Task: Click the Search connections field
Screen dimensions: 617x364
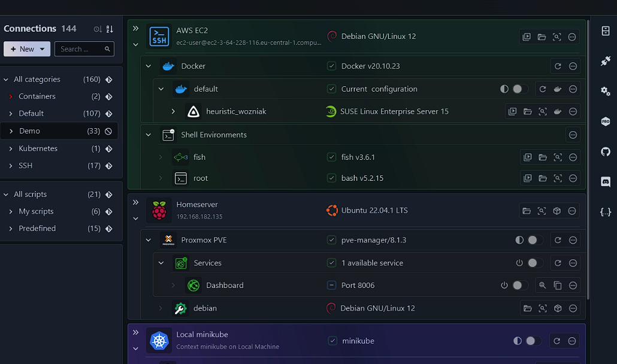Action: click(84, 49)
